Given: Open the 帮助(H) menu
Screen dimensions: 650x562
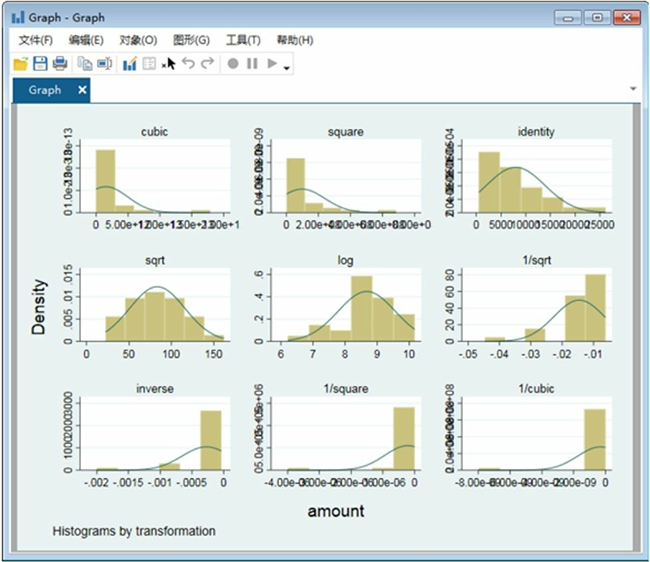Looking at the screenshot, I should [x=295, y=40].
